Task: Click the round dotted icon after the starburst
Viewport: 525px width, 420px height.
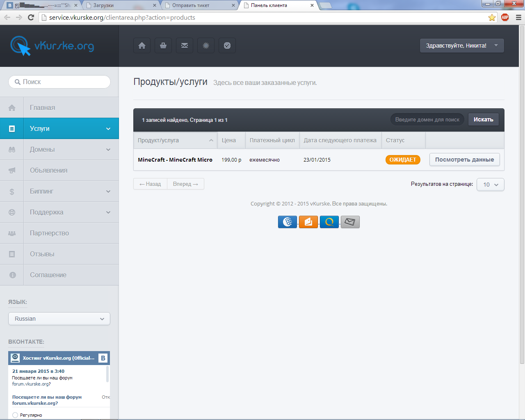Action: coord(227,46)
